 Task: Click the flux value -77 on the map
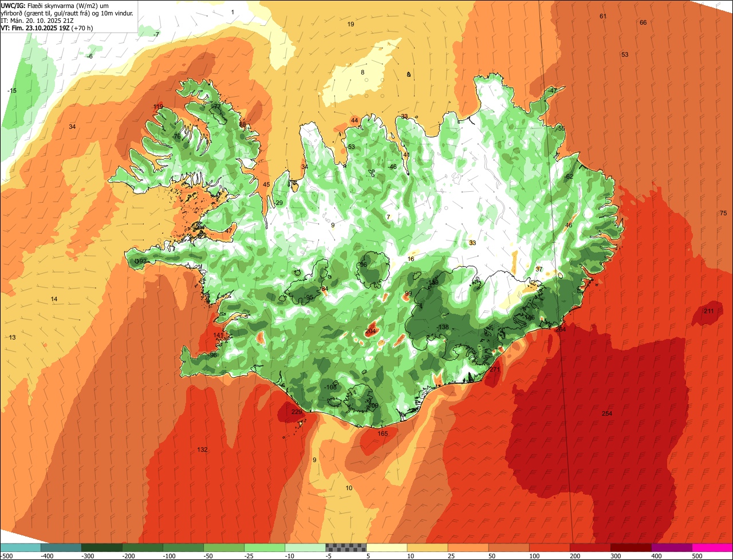tap(215, 107)
